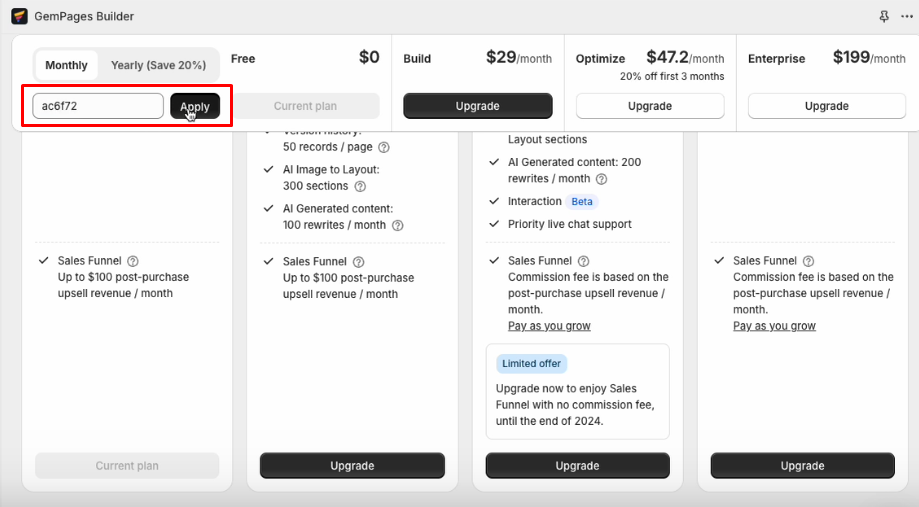Click help icon beside 50 records / page
Viewport: 919px width, 507px height.
pos(384,147)
